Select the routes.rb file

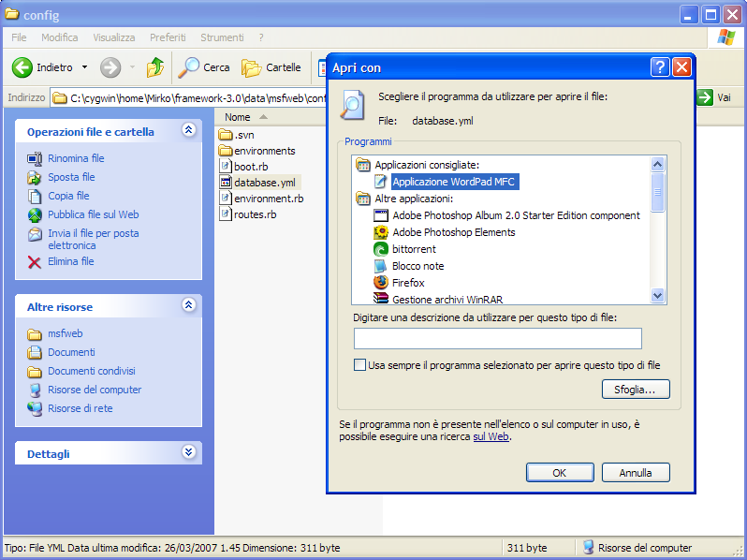pos(248,214)
